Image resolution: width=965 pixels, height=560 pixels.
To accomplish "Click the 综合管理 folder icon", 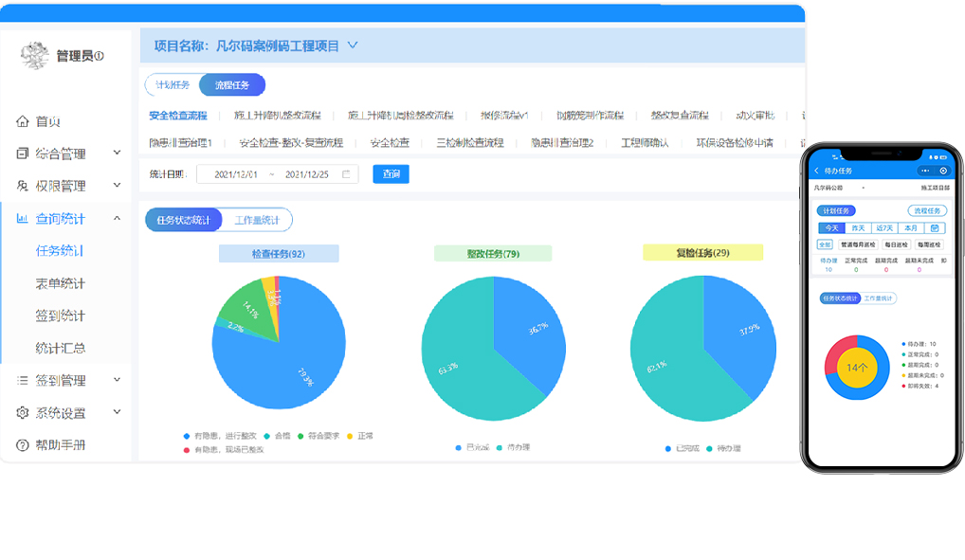I will pos(24,152).
